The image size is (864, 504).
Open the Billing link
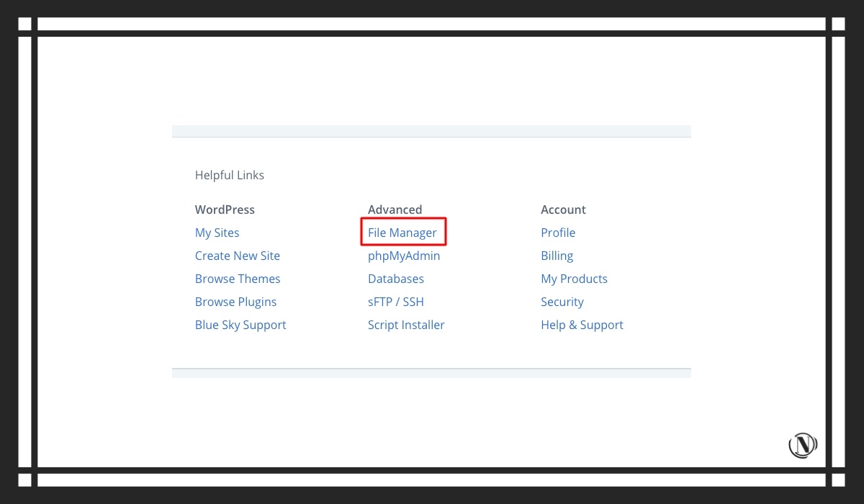click(x=557, y=256)
